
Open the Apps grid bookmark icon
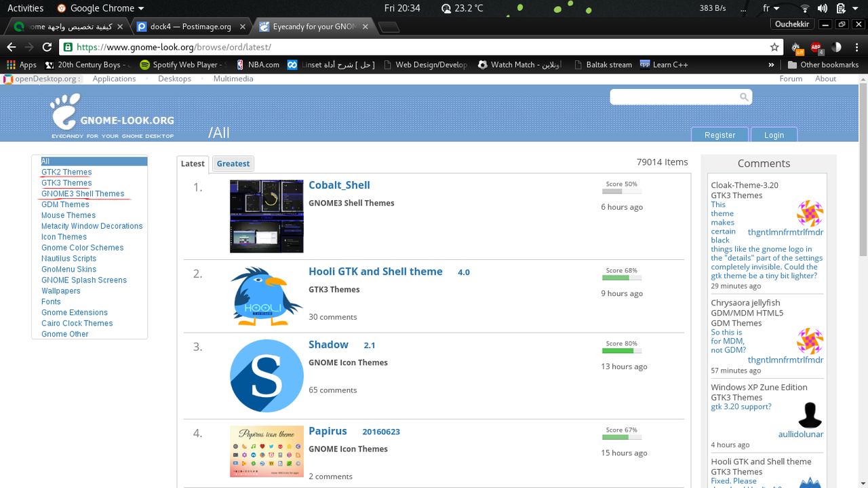(x=12, y=65)
